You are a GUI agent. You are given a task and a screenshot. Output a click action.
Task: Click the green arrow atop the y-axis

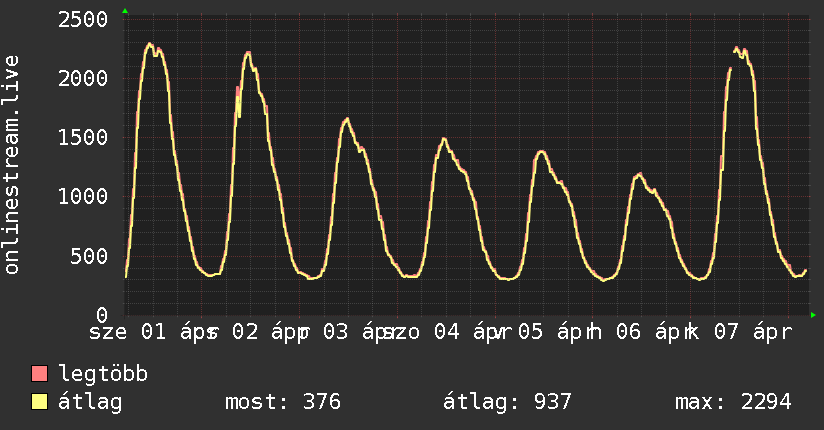click(x=125, y=11)
